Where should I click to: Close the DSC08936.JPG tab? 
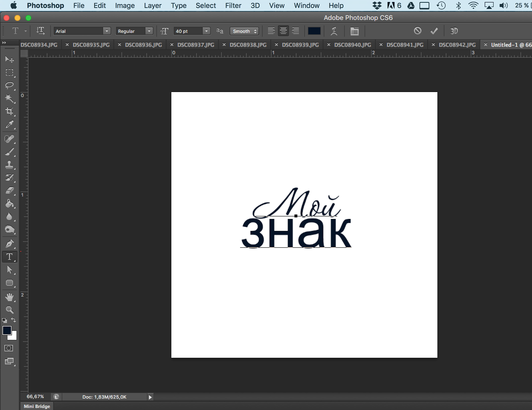(x=119, y=45)
